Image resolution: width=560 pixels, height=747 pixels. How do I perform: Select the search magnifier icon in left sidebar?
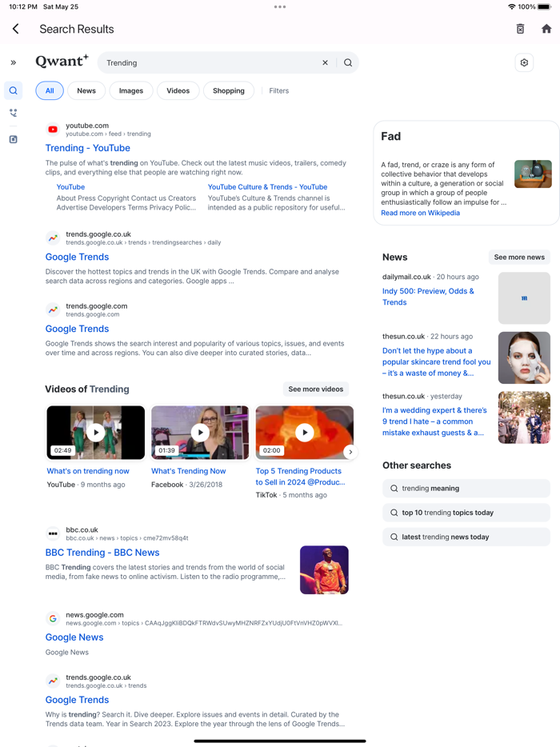pos(14,90)
